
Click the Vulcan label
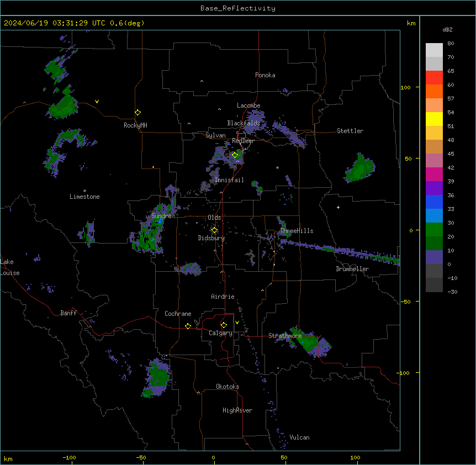pos(300,437)
